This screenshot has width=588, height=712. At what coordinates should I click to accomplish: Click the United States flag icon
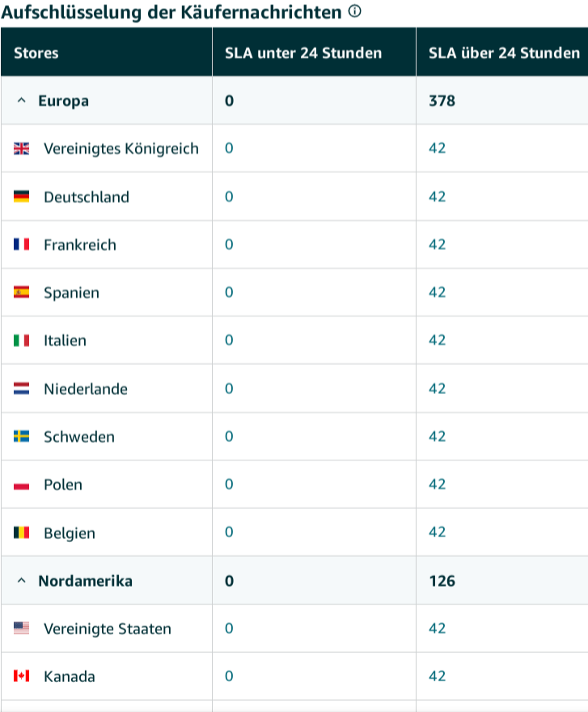[21, 628]
